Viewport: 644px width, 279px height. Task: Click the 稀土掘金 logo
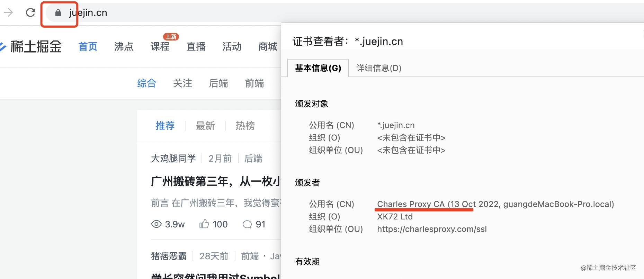click(31, 46)
